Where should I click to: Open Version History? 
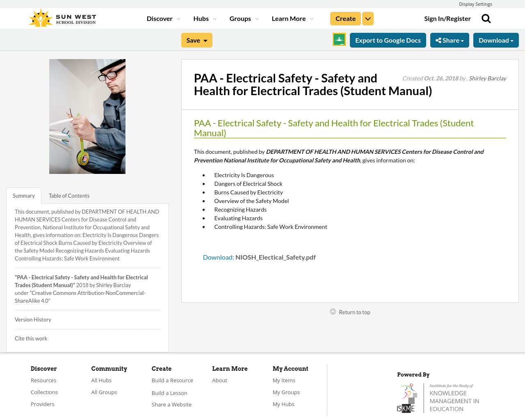click(33, 319)
